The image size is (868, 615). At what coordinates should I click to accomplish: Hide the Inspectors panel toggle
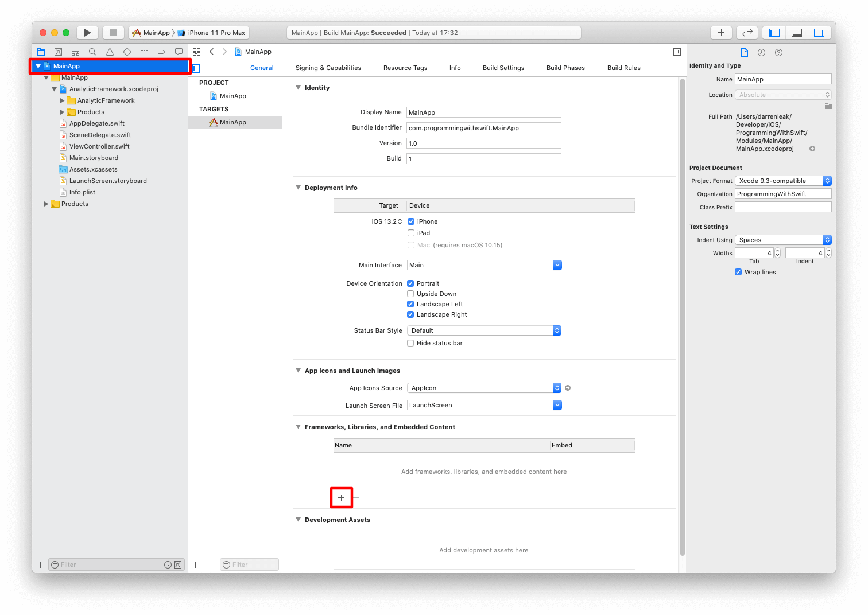click(x=819, y=33)
